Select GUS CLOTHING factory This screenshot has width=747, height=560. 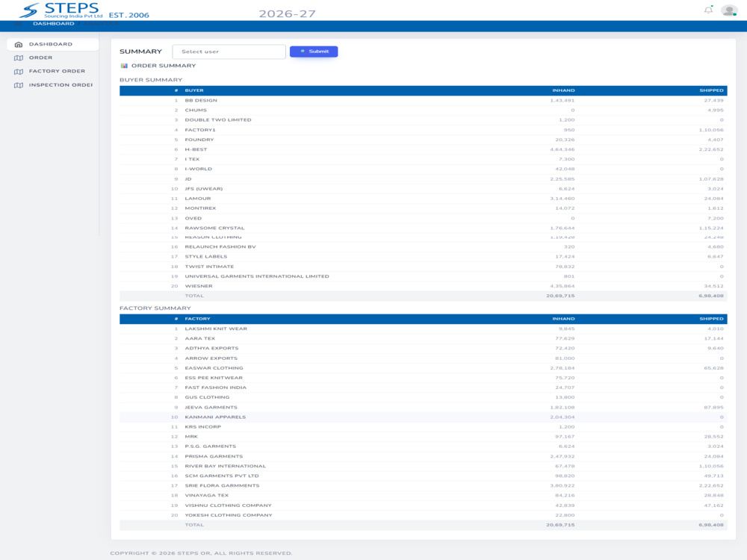coord(423,398)
